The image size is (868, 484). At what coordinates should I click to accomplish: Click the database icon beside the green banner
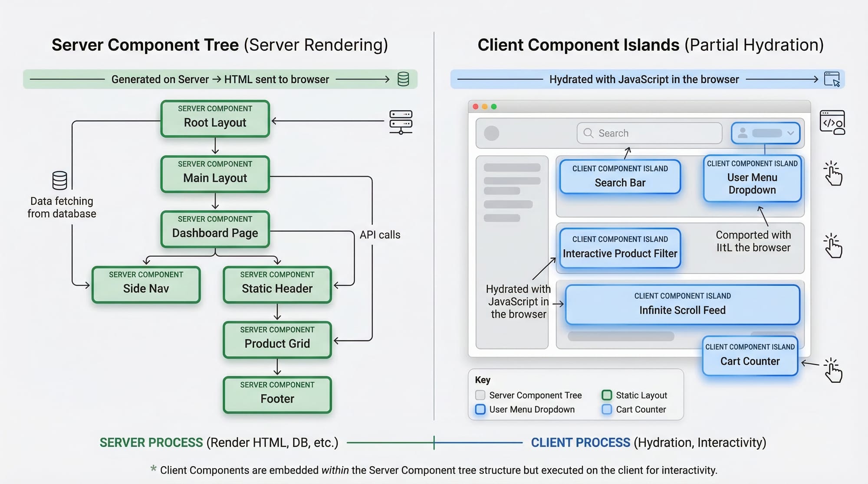click(x=402, y=79)
